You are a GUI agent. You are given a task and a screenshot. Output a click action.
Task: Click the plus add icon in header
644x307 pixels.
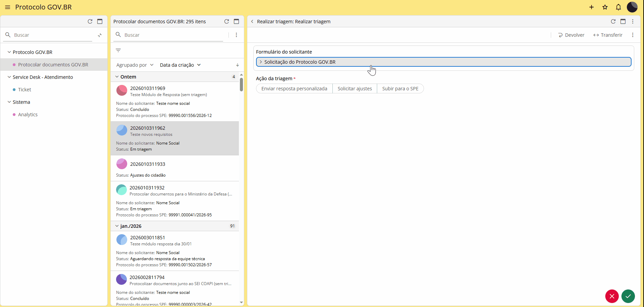[x=592, y=7]
